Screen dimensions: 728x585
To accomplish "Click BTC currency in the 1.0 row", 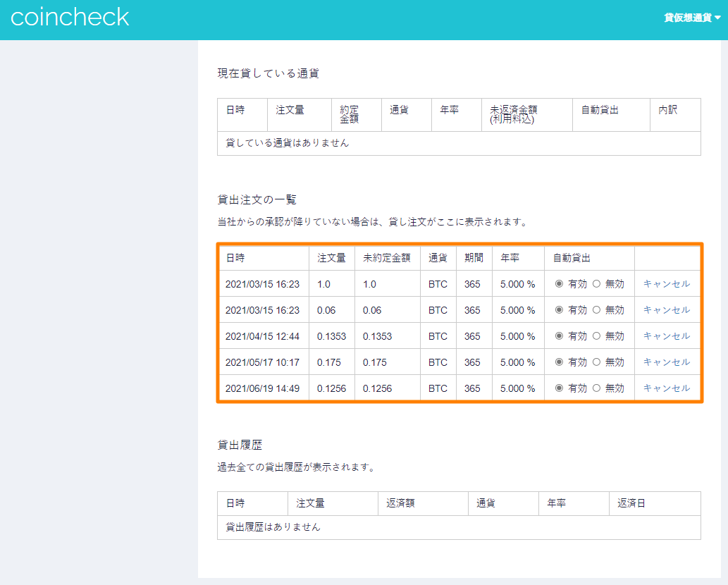I will 438,284.
